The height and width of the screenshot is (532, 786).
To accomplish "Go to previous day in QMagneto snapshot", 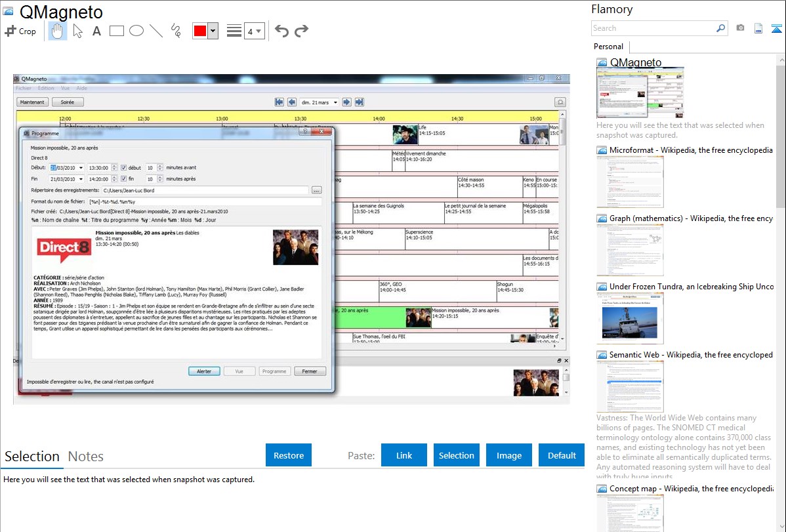I will point(291,102).
